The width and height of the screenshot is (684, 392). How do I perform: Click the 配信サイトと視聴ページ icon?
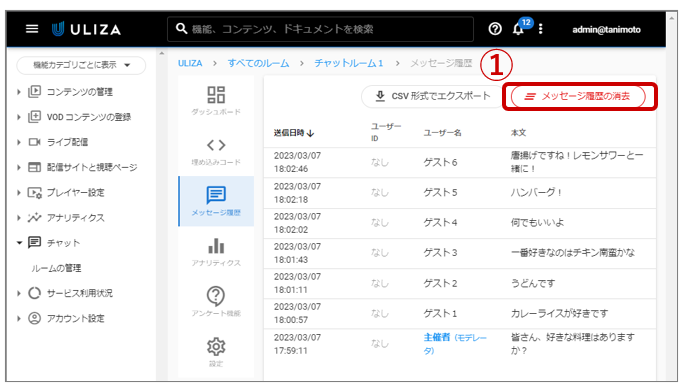point(34,167)
